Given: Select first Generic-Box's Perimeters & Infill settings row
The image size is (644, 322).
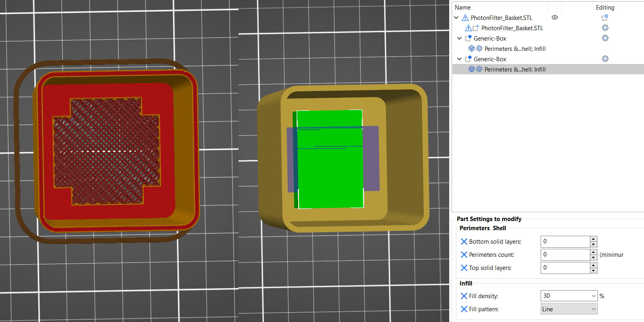Looking at the screenshot, I should coord(514,49).
